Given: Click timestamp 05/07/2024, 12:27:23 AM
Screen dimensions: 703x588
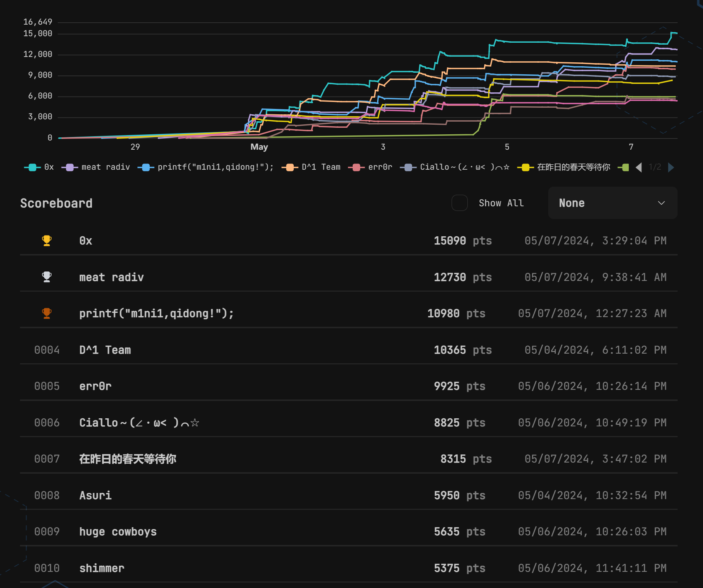Looking at the screenshot, I should click(593, 313).
